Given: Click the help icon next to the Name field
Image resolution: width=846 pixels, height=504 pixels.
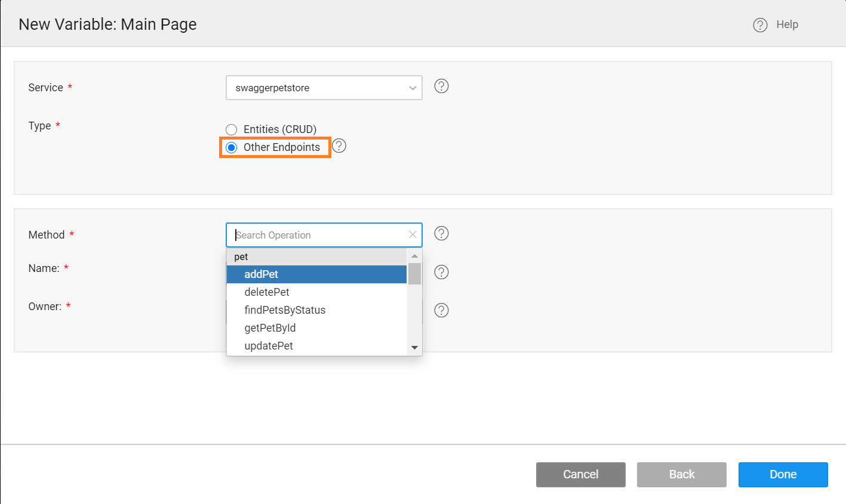Looking at the screenshot, I should 441,272.
